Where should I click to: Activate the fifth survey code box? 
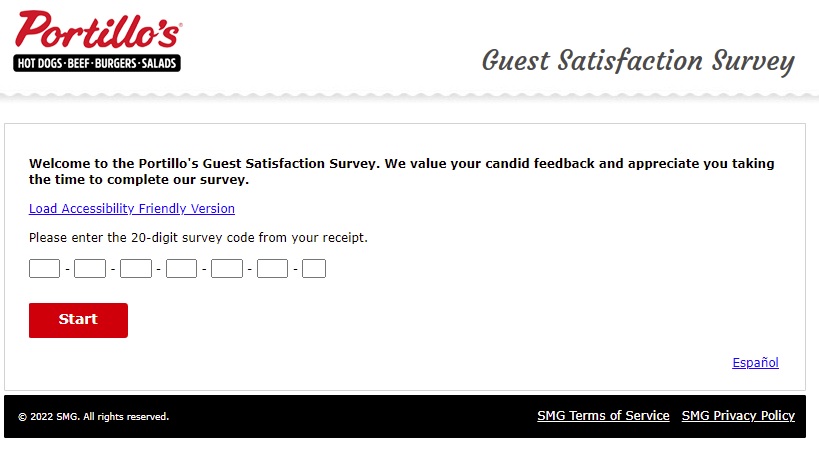(x=227, y=269)
